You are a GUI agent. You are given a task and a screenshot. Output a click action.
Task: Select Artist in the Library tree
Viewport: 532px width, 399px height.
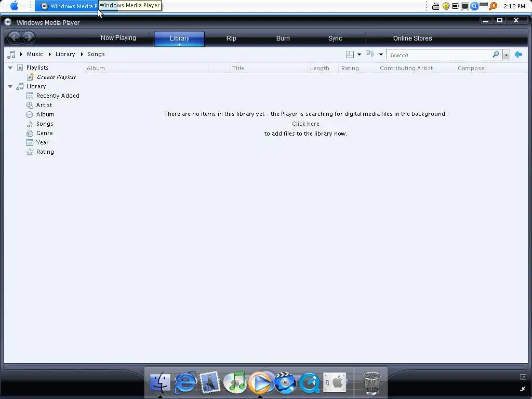[44, 105]
